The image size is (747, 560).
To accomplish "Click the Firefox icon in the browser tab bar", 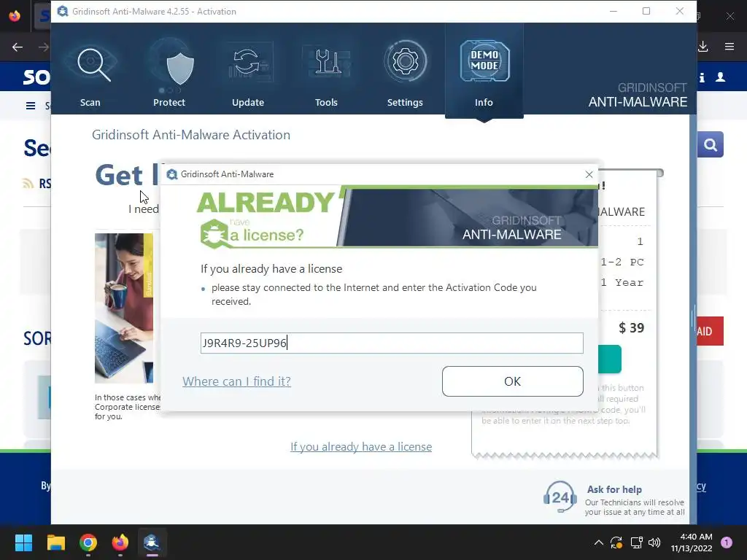I will coord(15,16).
